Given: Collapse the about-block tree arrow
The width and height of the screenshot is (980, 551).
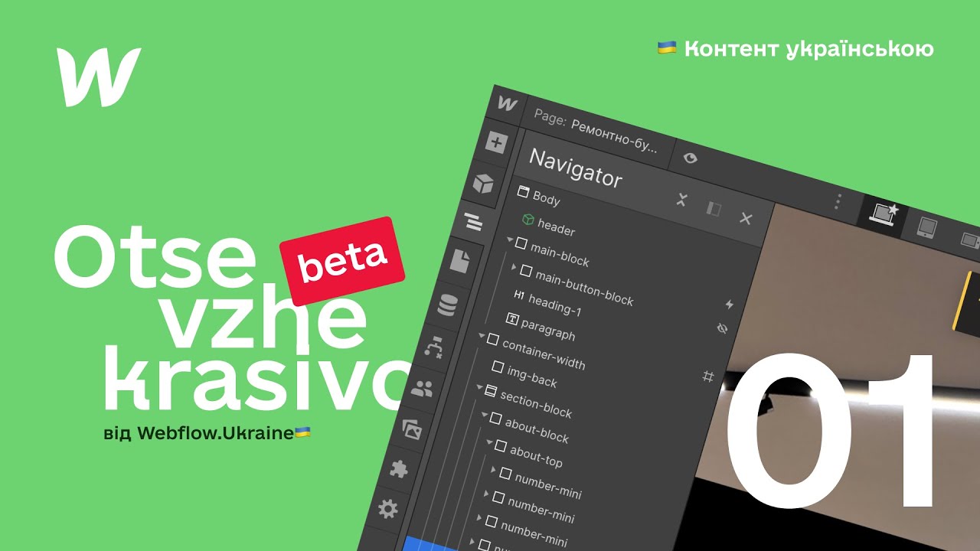Looking at the screenshot, I should click(485, 415).
